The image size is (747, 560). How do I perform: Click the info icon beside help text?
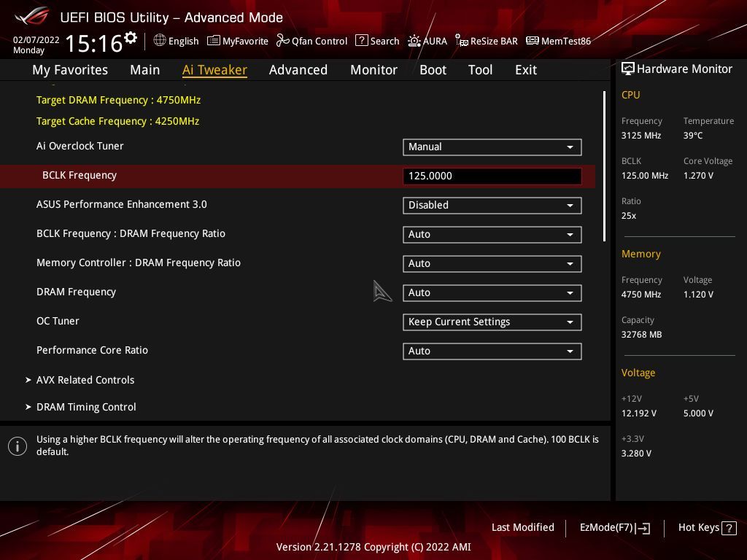18,446
